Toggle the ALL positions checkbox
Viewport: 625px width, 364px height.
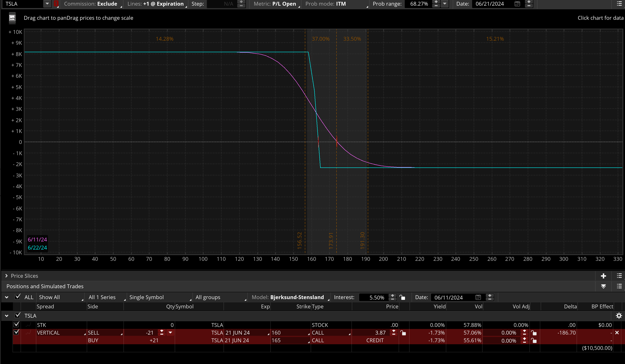(x=18, y=297)
